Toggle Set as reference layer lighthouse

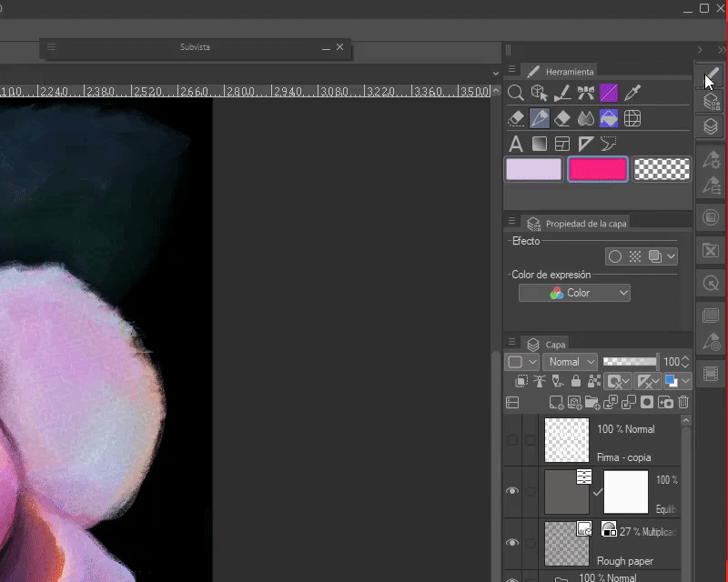(540, 382)
